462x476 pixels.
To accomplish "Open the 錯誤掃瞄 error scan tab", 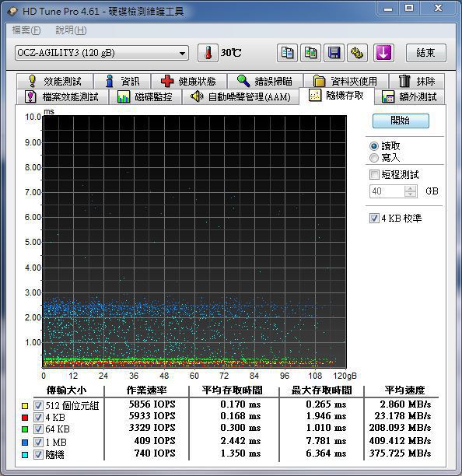I will [x=264, y=81].
